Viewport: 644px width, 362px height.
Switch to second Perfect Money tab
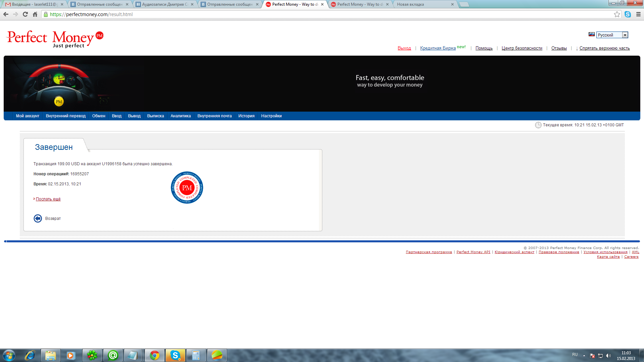pyautogui.click(x=360, y=4)
